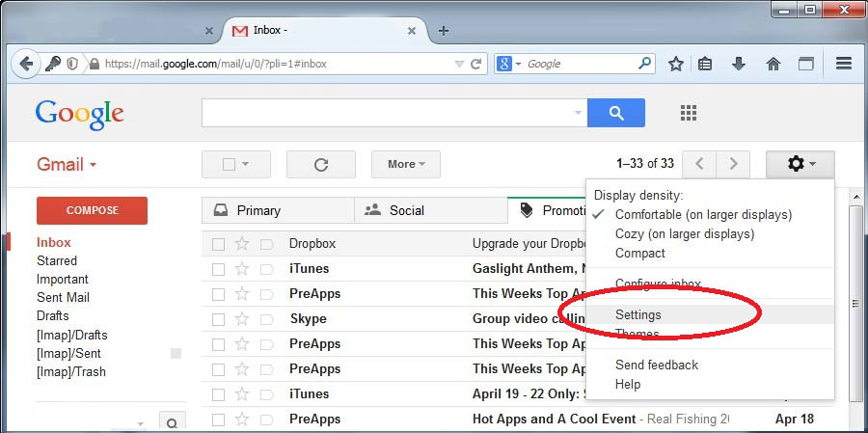Click the blue Gmail search button

tap(616, 113)
